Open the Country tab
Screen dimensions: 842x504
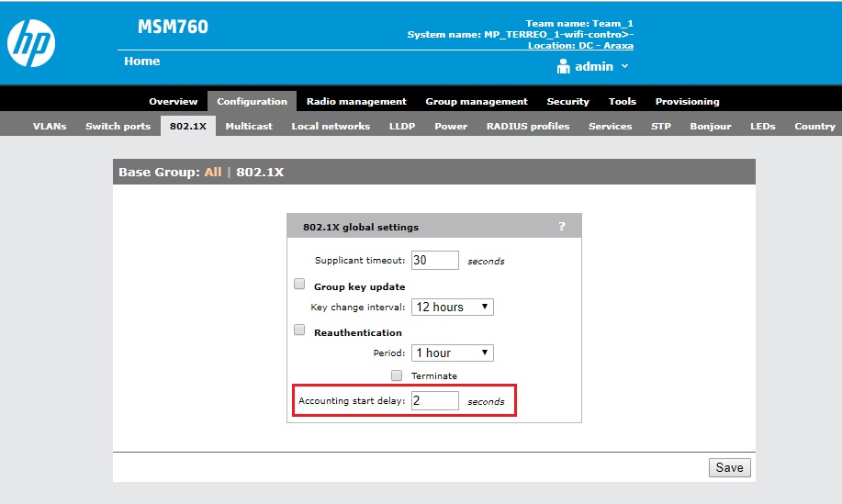click(x=814, y=126)
